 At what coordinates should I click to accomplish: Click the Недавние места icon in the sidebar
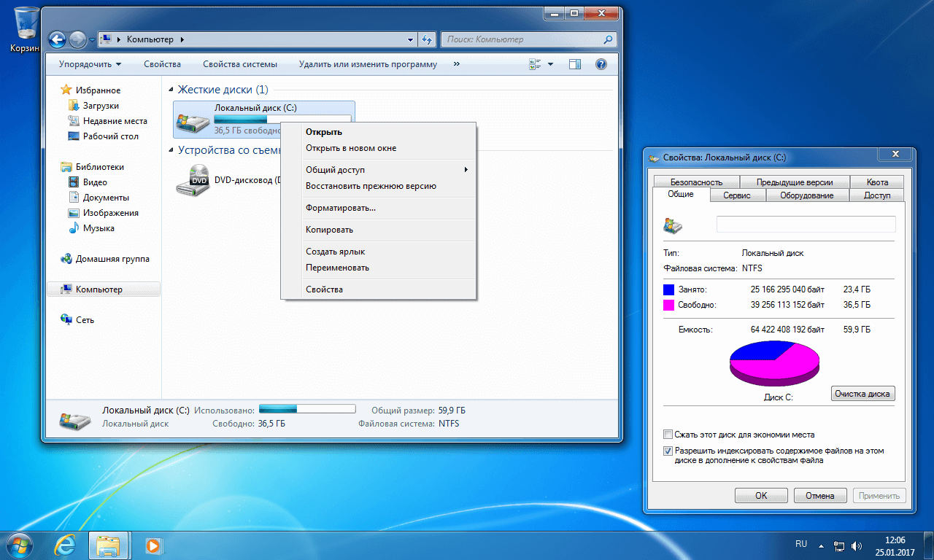pos(74,121)
